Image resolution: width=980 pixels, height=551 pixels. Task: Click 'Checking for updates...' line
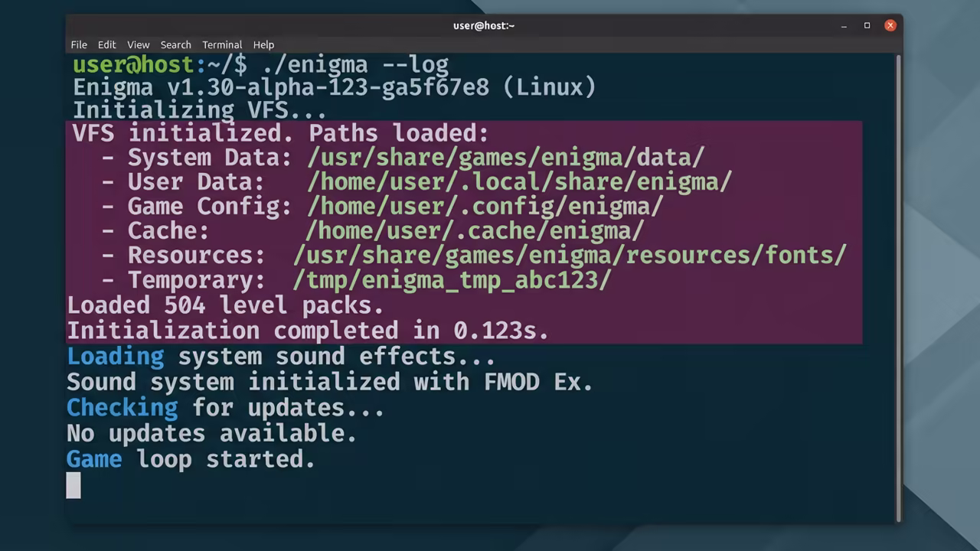pos(225,408)
